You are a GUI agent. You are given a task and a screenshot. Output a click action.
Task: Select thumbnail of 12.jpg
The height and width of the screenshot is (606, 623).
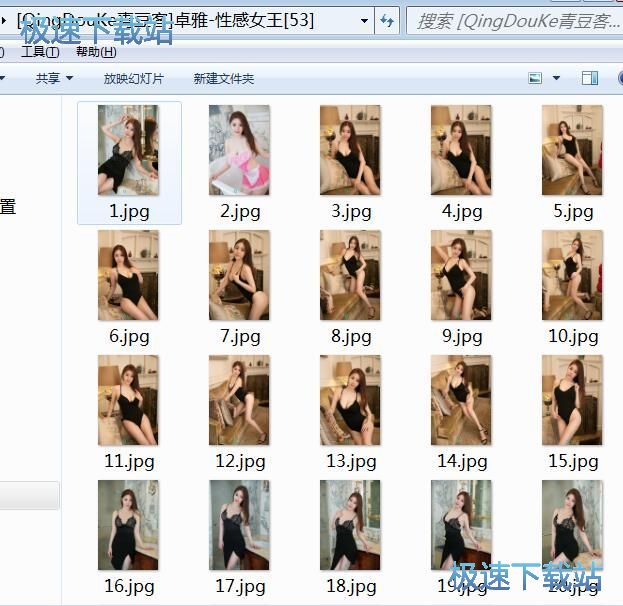tap(239, 400)
